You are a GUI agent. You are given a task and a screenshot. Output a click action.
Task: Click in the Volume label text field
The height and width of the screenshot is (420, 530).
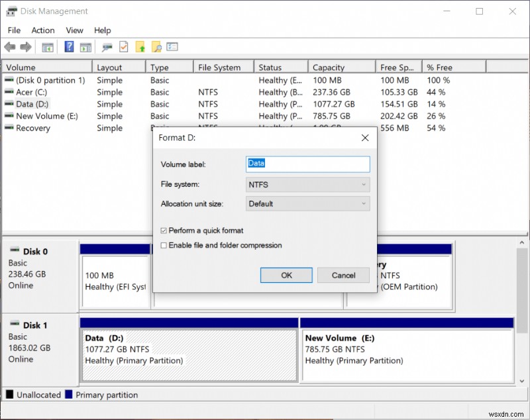[307, 164]
